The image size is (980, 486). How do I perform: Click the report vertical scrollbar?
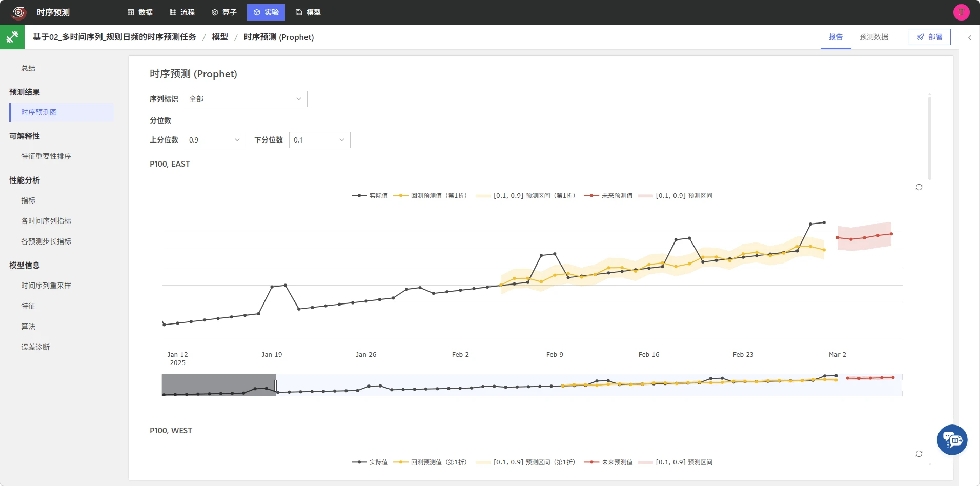click(x=929, y=138)
